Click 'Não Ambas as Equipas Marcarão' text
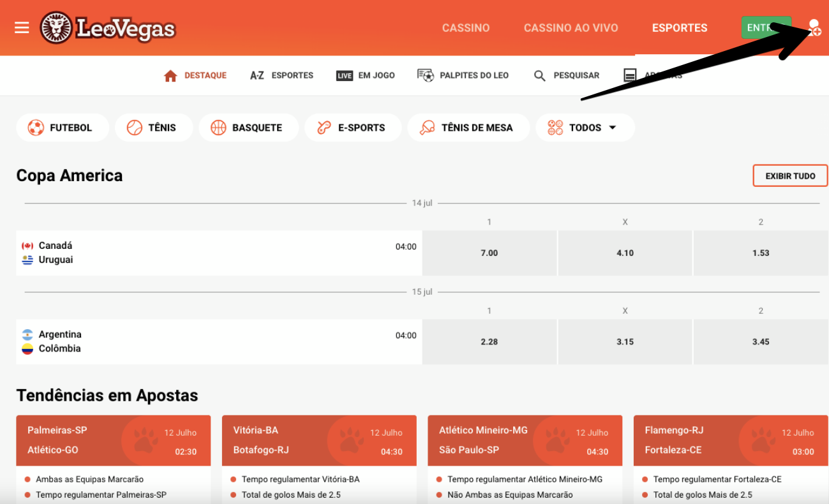This screenshot has height=504, width=829. [x=510, y=494]
